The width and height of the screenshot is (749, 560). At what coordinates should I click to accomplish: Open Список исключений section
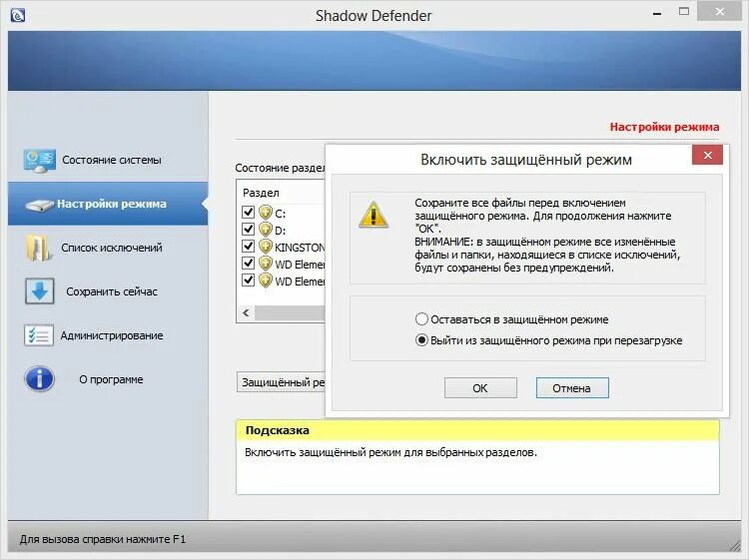pyautogui.click(x=108, y=248)
